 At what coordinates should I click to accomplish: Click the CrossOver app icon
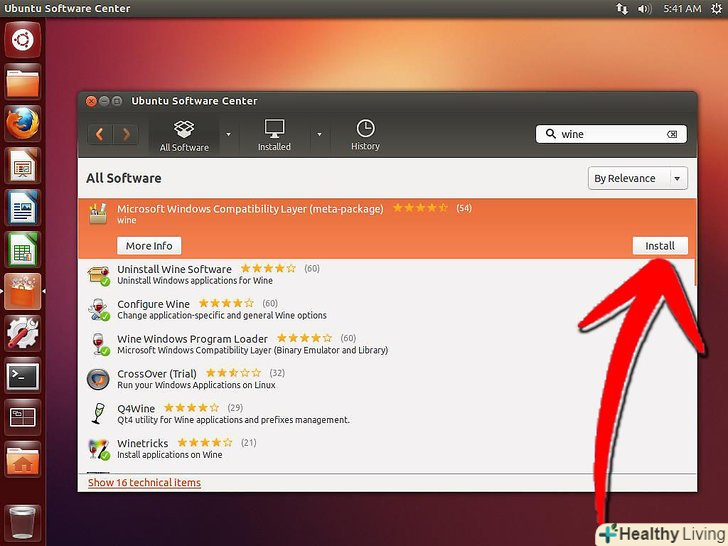click(98, 379)
